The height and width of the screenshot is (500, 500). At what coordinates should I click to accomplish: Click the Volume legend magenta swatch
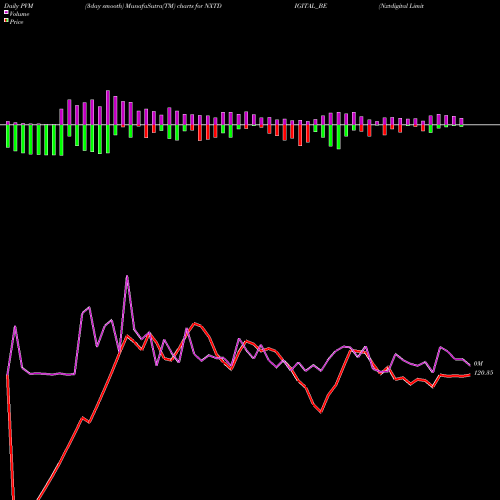(x=6, y=12)
